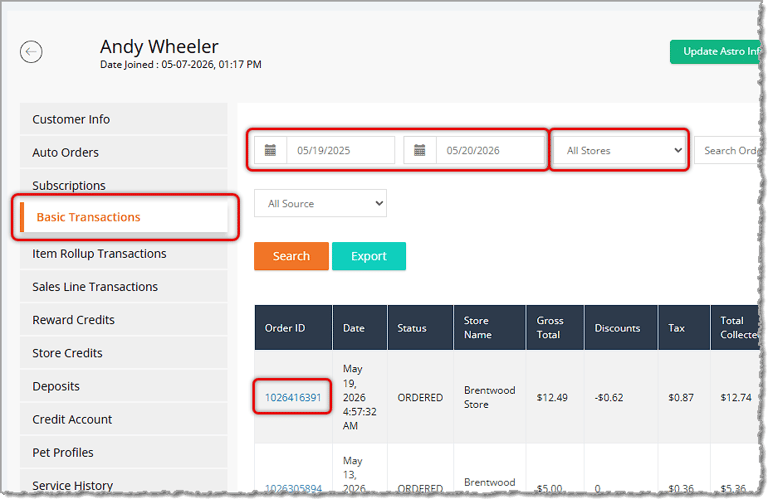This screenshot has width=773, height=504.
Task: Click the Andy Wheeler customer name heading
Action: coord(159,47)
